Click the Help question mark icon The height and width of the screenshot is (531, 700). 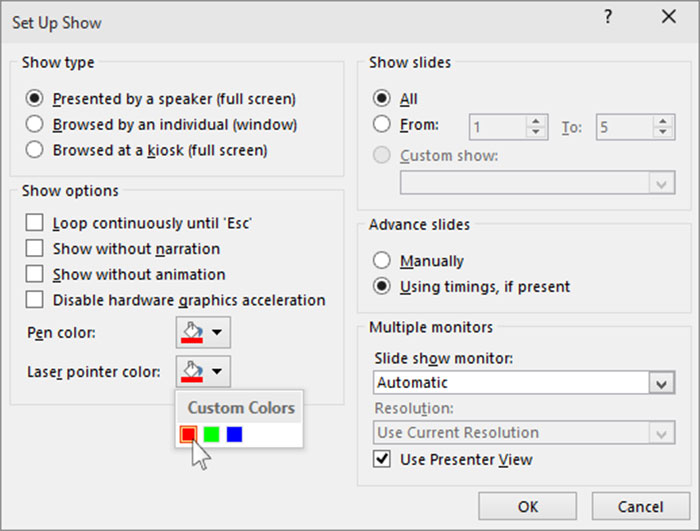tap(607, 17)
